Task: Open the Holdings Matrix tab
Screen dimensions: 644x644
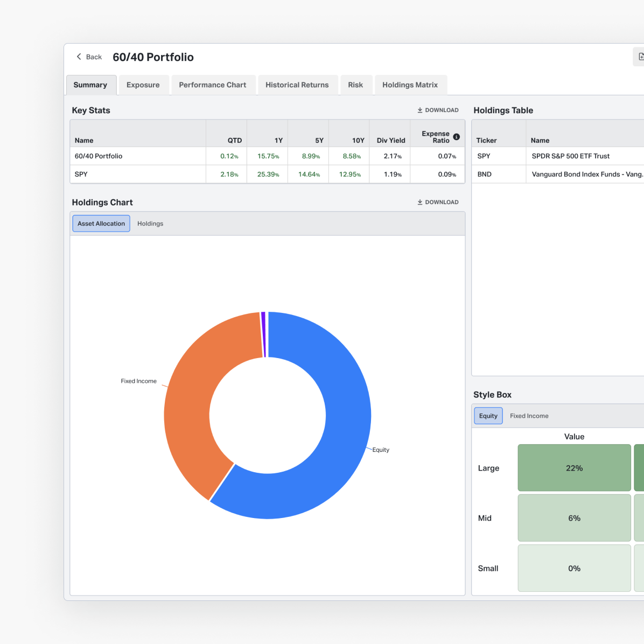Action: click(410, 85)
